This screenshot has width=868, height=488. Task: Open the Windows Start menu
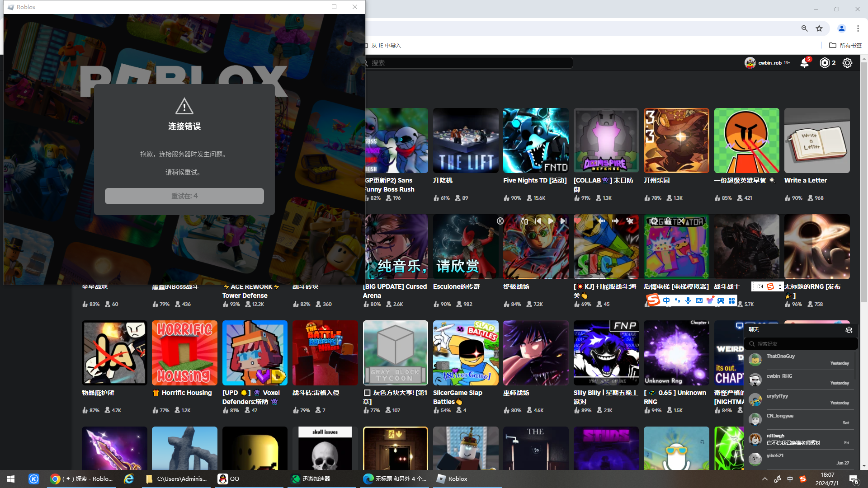11,479
